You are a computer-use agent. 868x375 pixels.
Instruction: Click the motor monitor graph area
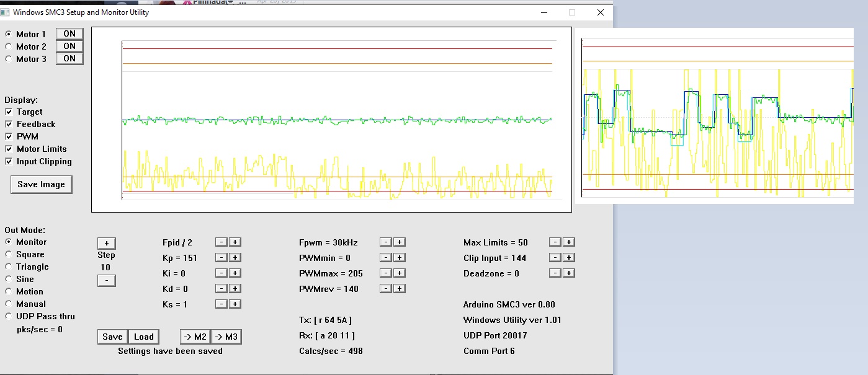(x=331, y=120)
